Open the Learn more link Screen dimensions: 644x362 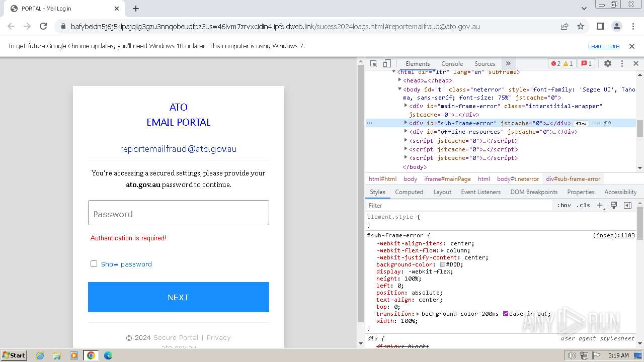[x=604, y=46]
